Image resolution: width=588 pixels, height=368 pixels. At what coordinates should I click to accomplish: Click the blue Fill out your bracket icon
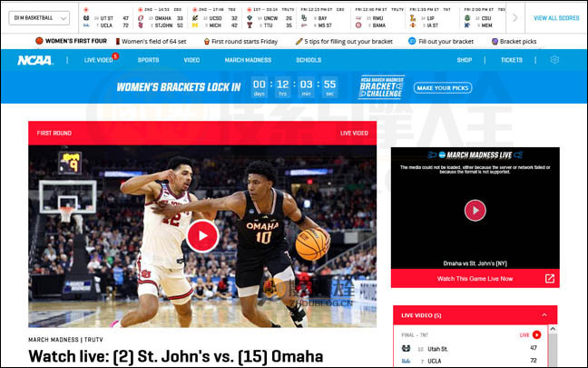412,41
